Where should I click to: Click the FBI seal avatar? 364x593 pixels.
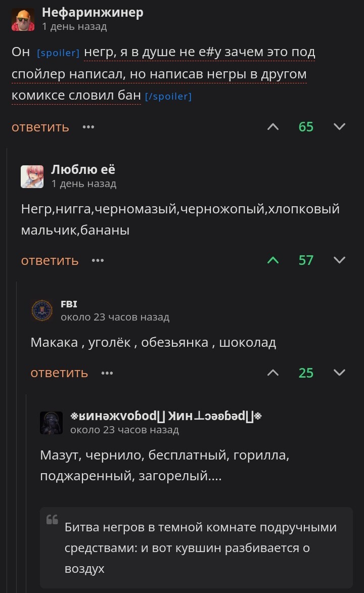coord(42,310)
